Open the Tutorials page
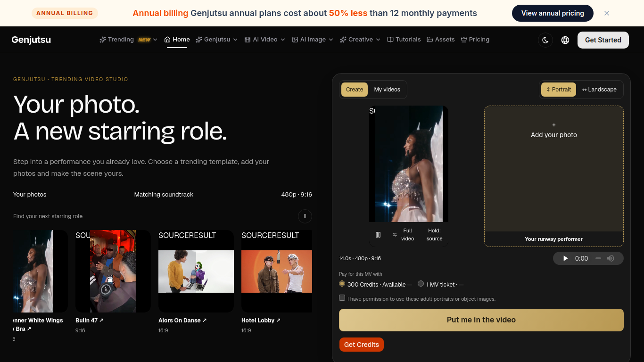Screen dimensions: 644x362 point(404,40)
